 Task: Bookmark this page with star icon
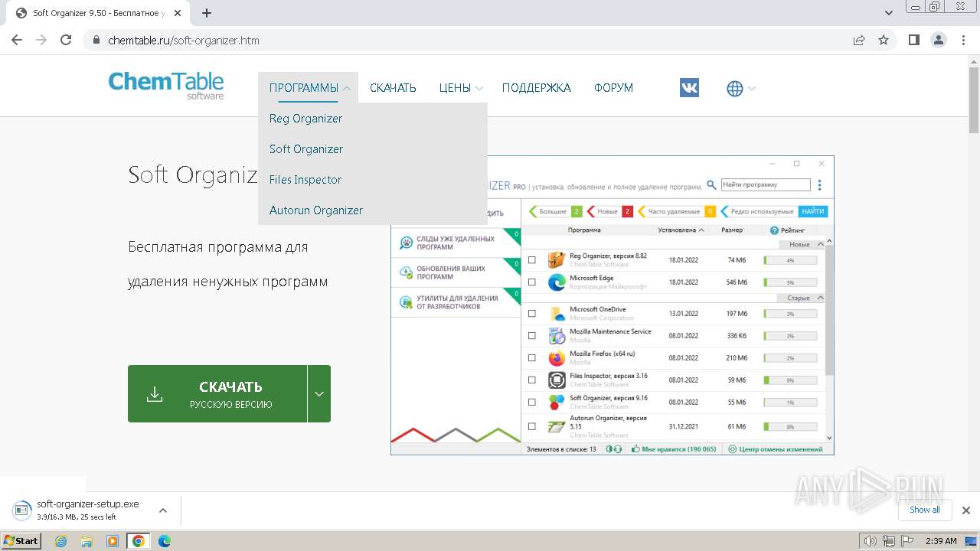pos(884,40)
